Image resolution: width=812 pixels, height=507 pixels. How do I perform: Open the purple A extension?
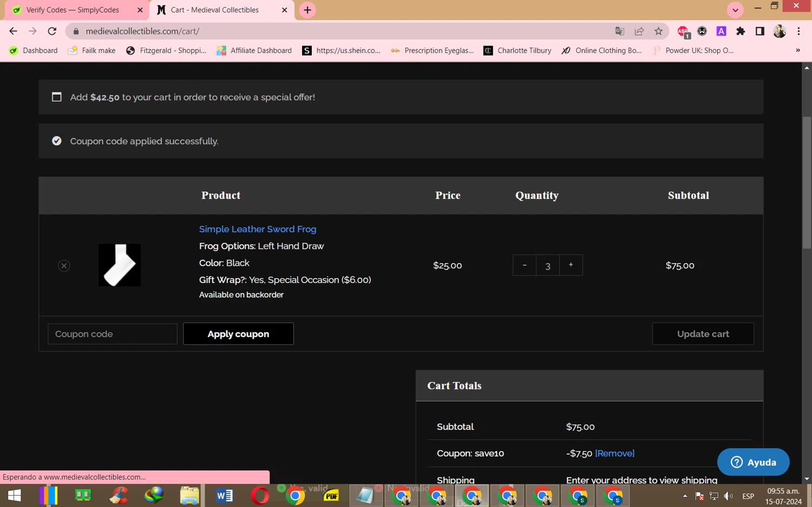coord(721,31)
